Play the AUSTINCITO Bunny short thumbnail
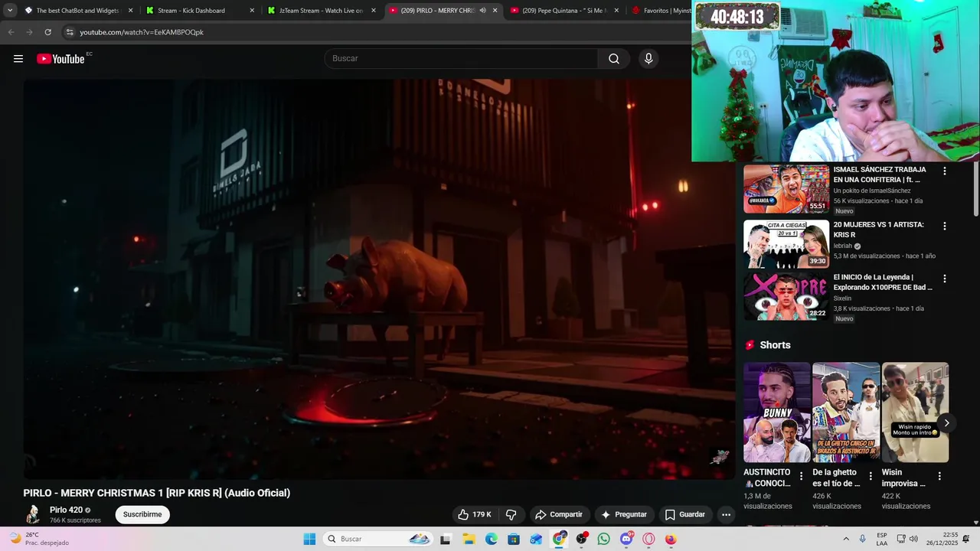980x551 pixels. [776, 412]
